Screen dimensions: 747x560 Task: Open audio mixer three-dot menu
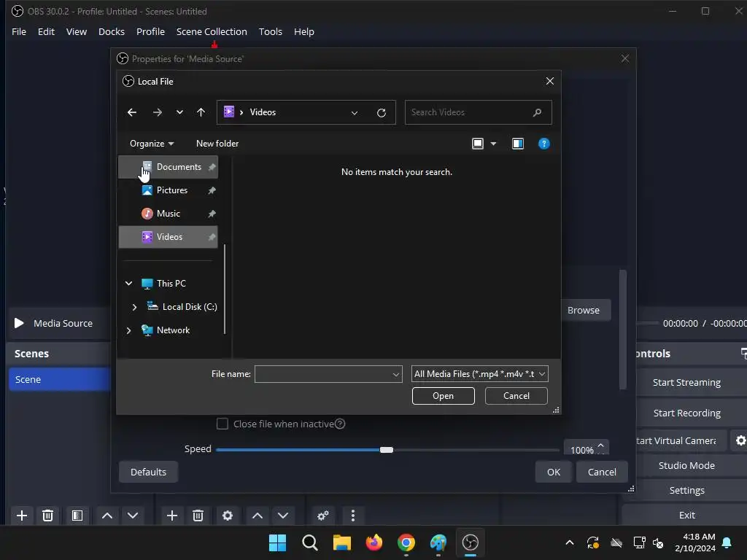coord(352,516)
